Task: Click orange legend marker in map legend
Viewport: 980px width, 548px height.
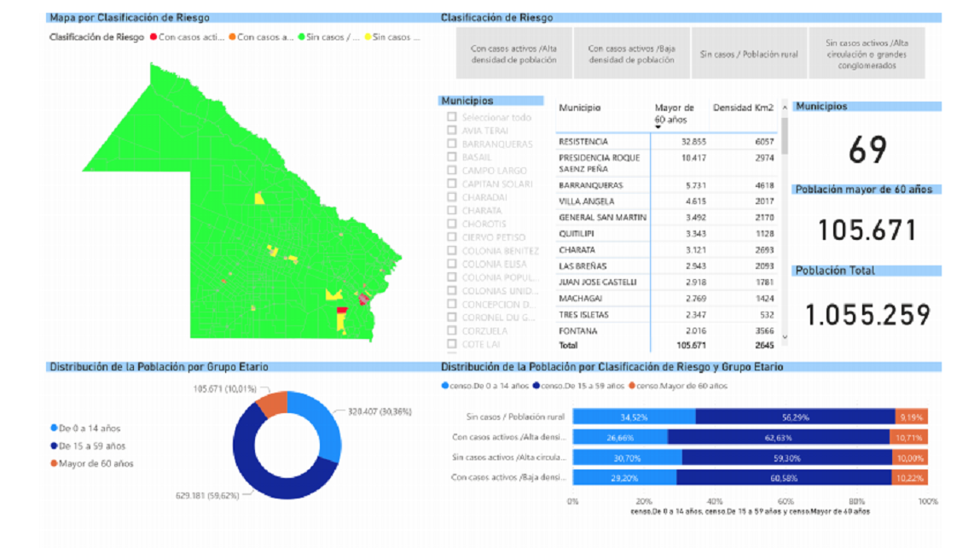Action: click(232, 37)
